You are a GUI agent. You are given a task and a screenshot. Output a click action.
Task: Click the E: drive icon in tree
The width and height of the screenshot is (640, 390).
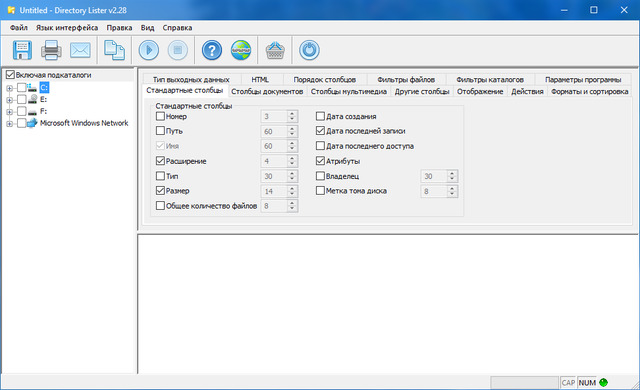pos(33,99)
